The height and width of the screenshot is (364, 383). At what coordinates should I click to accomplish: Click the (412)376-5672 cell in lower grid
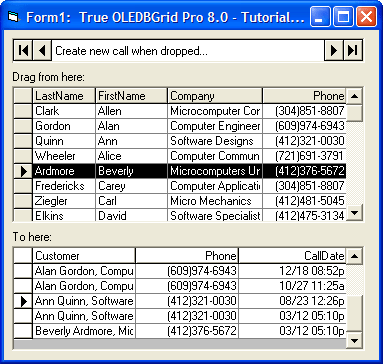(187, 331)
